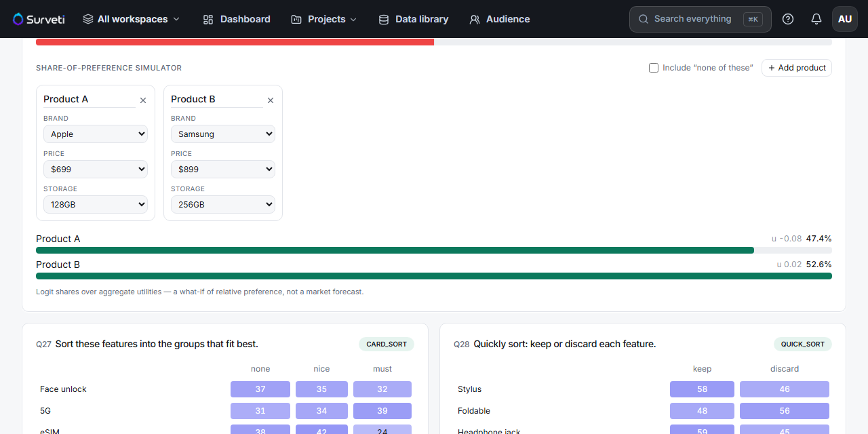The width and height of the screenshot is (868, 434).
Task: Open Product A price dropdown showing $699
Action: click(96, 170)
